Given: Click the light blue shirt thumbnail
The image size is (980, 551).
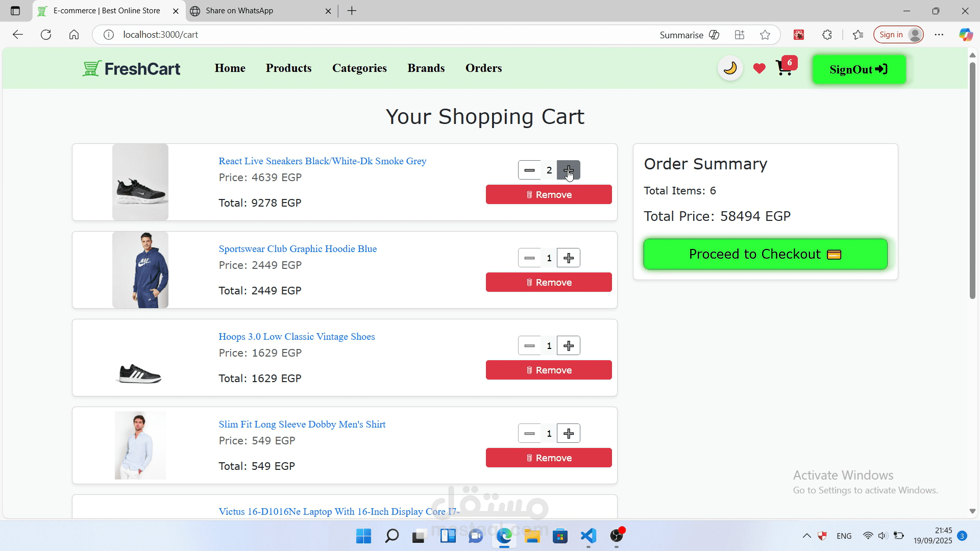Looking at the screenshot, I should [x=140, y=445].
